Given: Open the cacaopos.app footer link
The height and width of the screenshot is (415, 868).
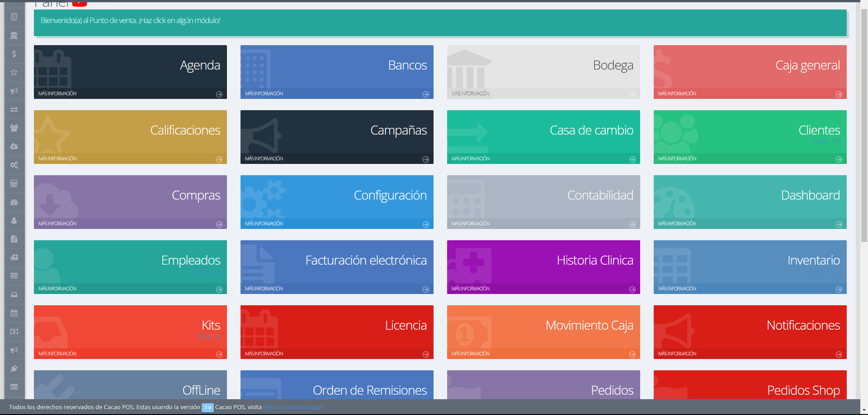Looking at the screenshot, I should click(293, 407).
